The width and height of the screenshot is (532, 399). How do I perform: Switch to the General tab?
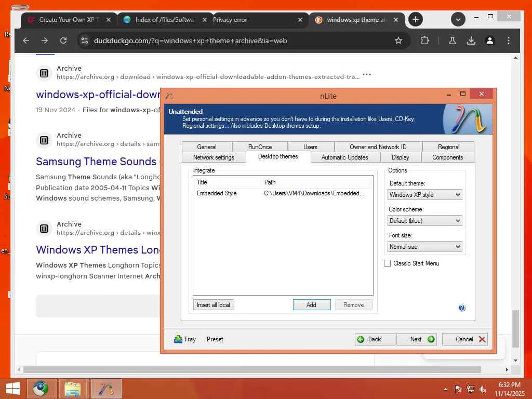(x=207, y=147)
